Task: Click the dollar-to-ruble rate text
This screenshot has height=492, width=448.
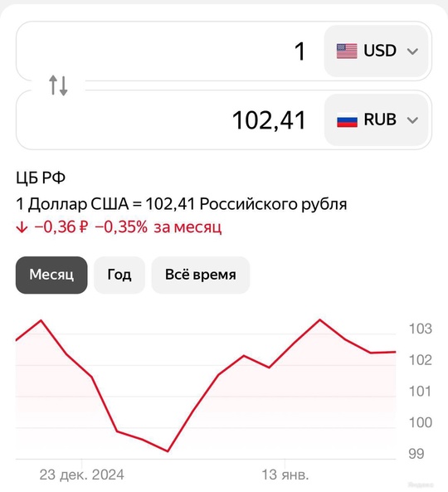Action: [x=182, y=204]
